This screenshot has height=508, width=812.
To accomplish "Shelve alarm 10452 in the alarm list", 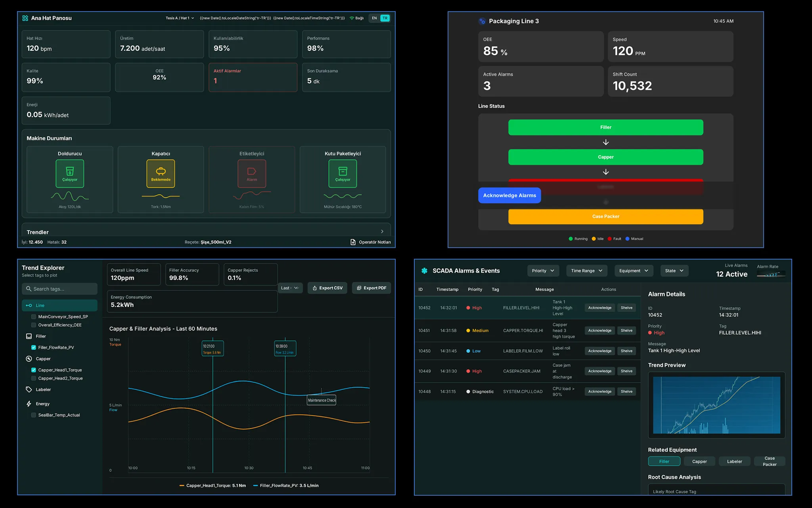I will coord(626,308).
